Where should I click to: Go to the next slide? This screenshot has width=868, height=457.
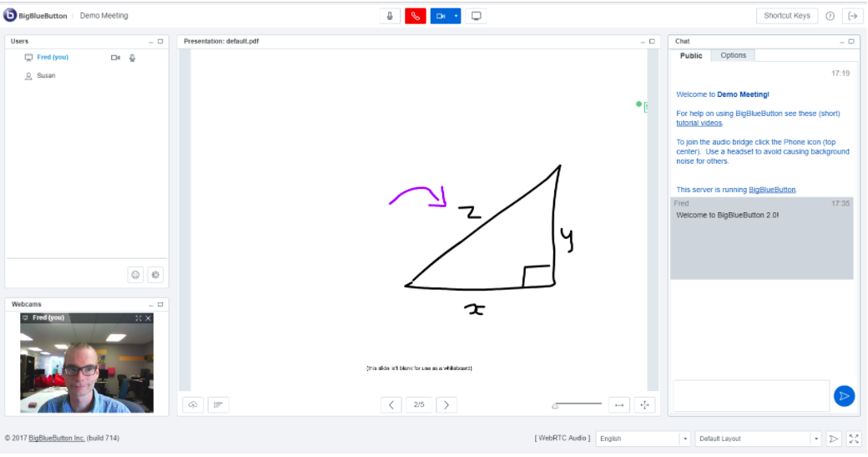[x=447, y=404]
